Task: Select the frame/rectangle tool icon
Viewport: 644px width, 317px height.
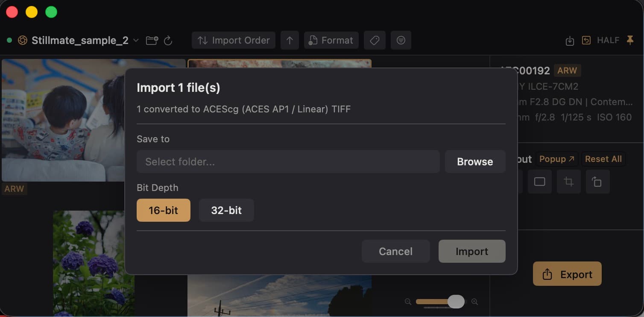Action: [539, 182]
